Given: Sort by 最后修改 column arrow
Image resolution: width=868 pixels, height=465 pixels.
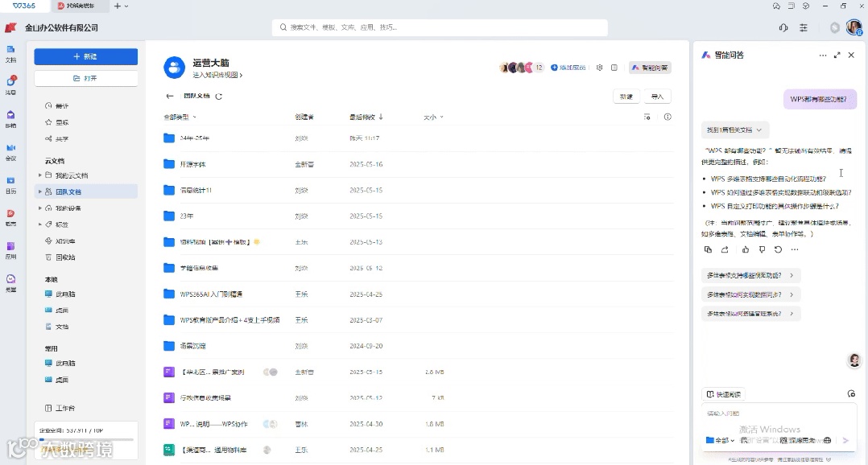Looking at the screenshot, I should tap(381, 117).
